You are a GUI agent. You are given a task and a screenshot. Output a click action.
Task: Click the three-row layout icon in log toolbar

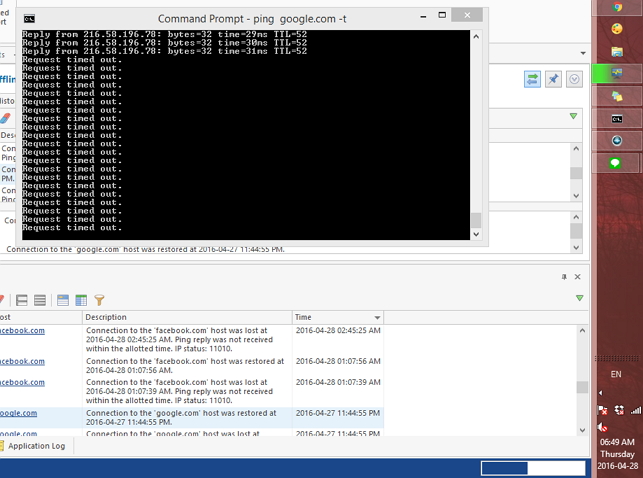tap(40, 300)
